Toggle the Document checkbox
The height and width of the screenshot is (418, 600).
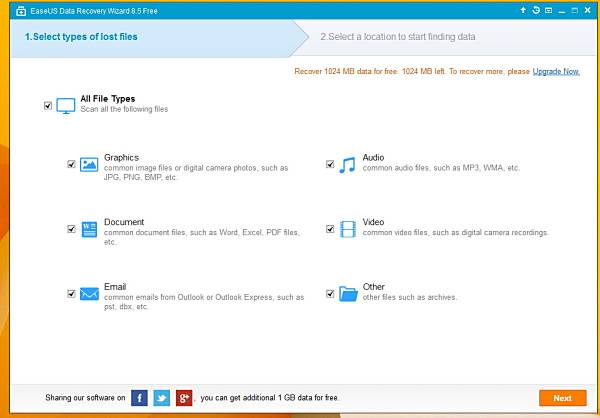pos(71,229)
